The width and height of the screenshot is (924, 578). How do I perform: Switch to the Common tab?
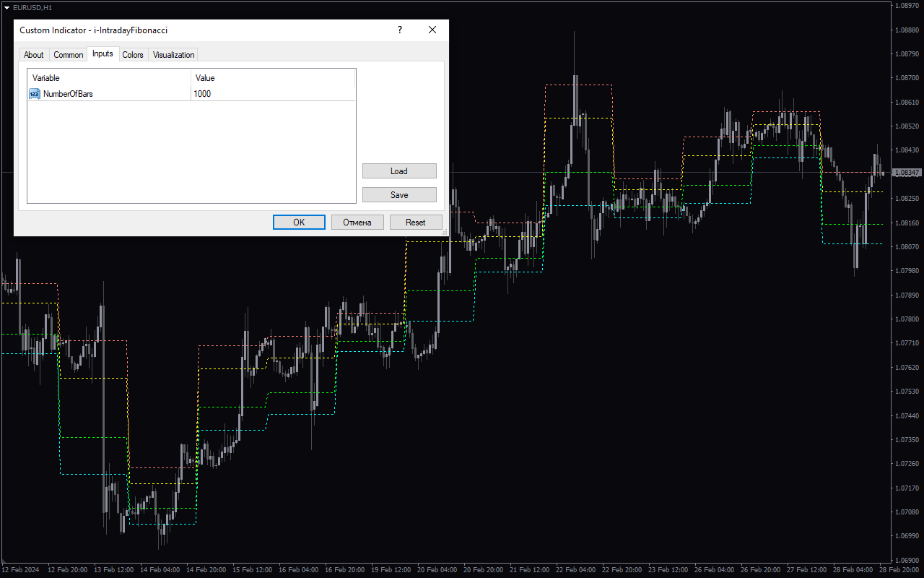69,55
